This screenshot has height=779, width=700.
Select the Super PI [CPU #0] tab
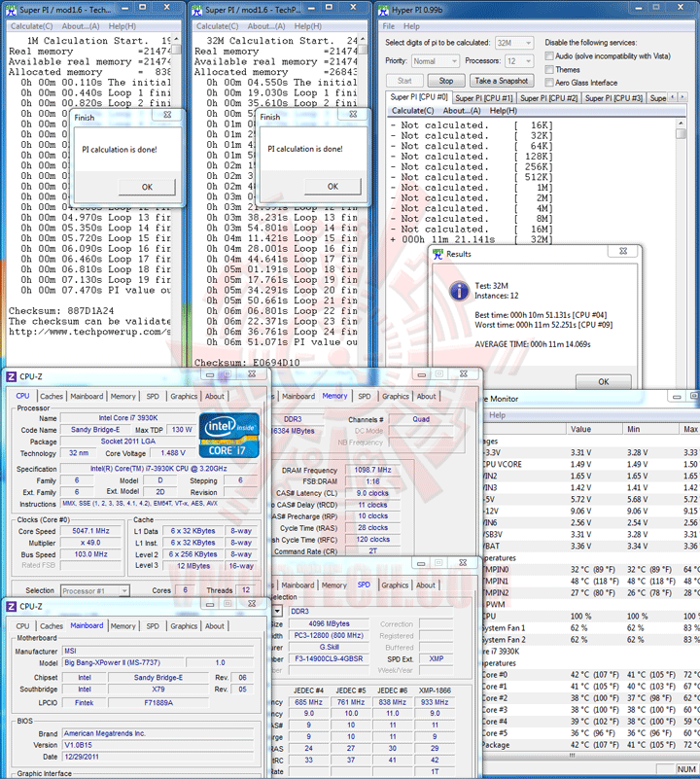[419, 97]
